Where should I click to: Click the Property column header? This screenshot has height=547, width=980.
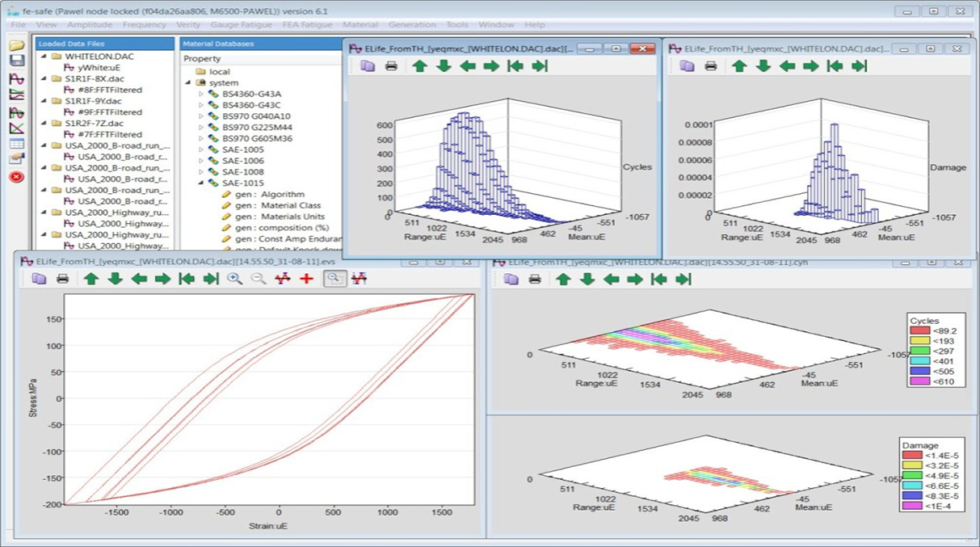pyautogui.click(x=202, y=59)
